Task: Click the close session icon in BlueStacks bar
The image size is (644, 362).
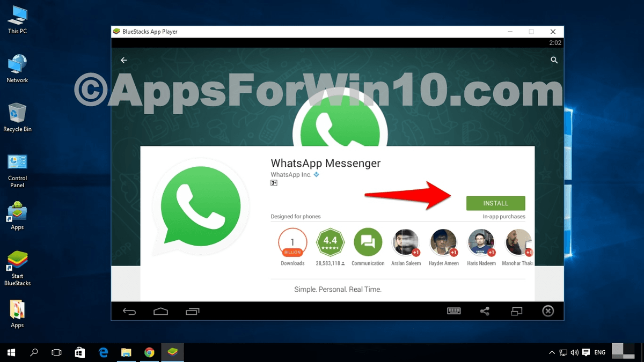Action: point(548,311)
